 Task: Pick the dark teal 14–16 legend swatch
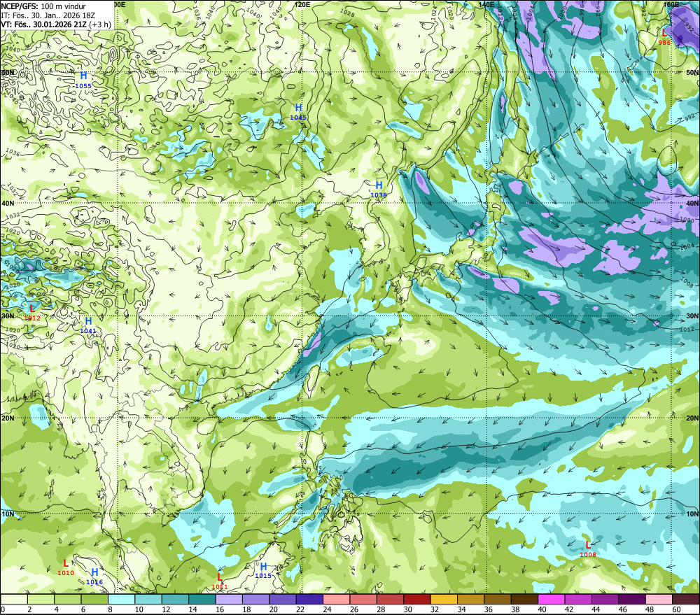coord(202,600)
